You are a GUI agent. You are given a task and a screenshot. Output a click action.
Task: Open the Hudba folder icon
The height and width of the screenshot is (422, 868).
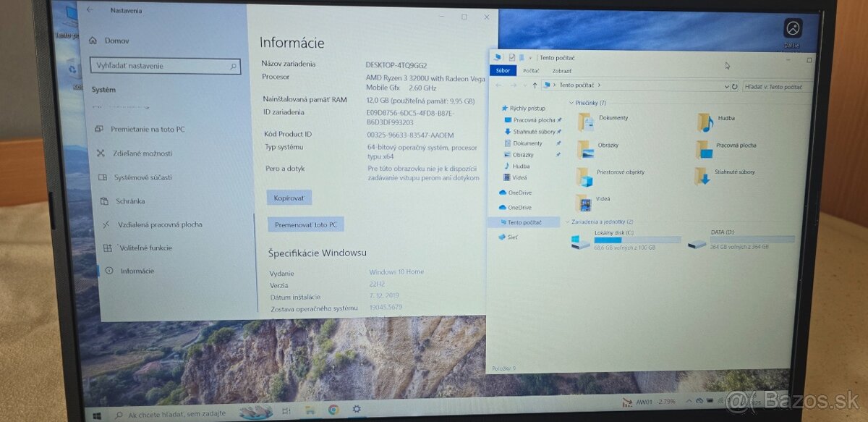[x=705, y=122]
